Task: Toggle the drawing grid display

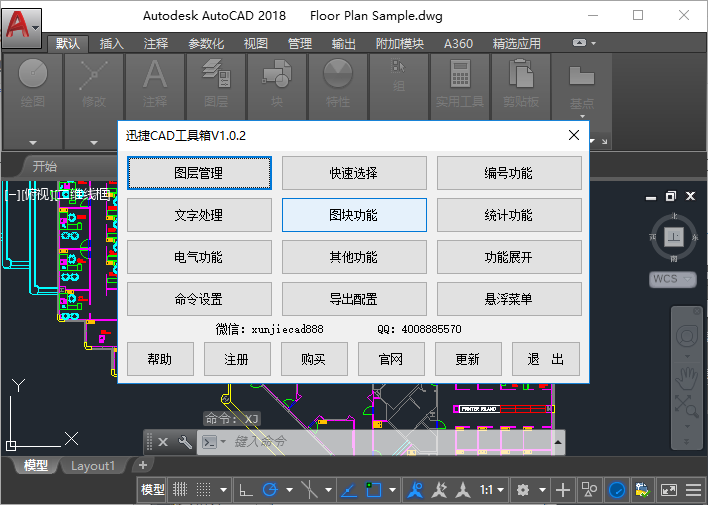Action: click(x=180, y=489)
